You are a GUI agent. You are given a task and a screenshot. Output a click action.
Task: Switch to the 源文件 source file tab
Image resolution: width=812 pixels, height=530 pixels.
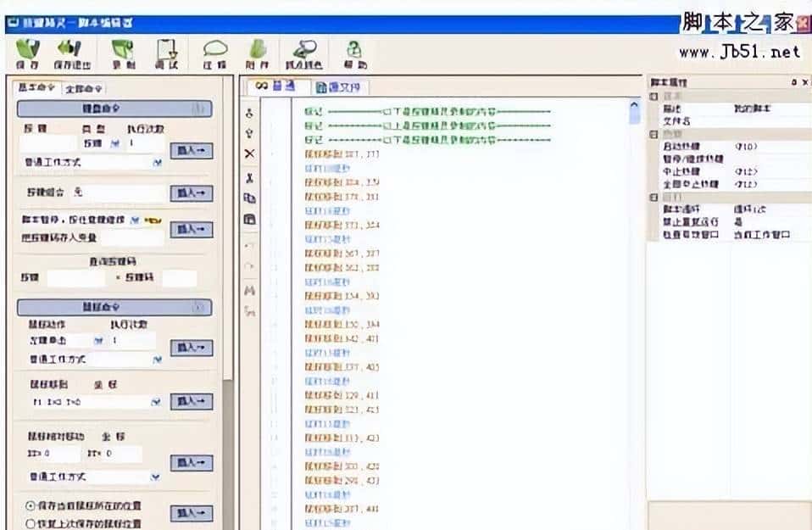point(337,86)
